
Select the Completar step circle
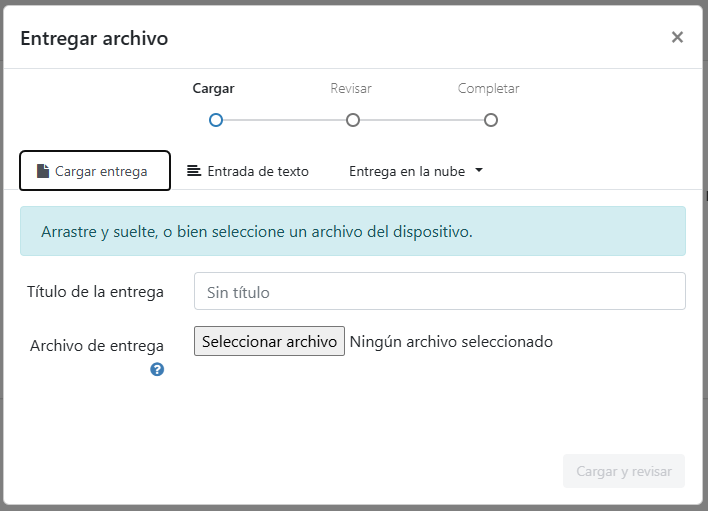tap(490, 120)
